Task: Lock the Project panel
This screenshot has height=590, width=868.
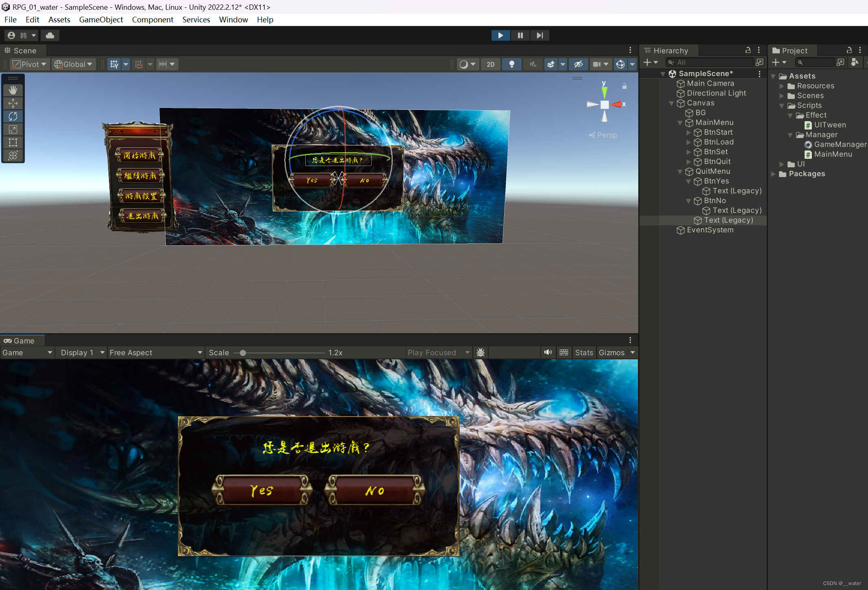Action: tap(849, 50)
